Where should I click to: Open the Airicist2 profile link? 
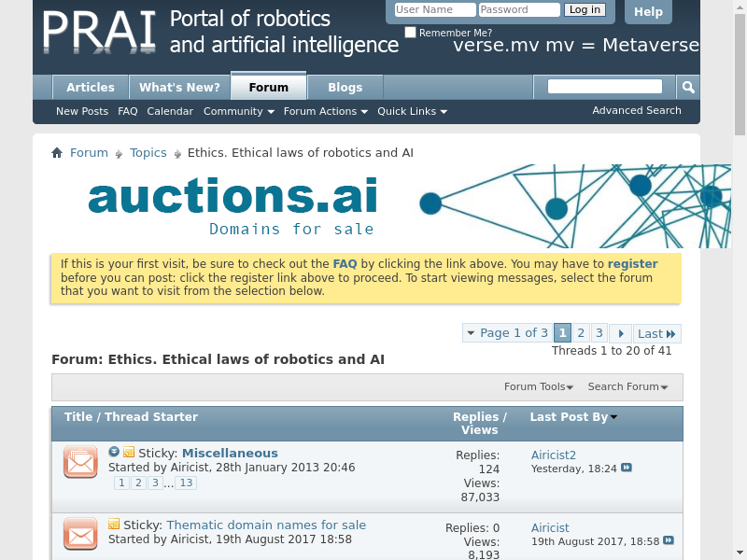click(553, 455)
